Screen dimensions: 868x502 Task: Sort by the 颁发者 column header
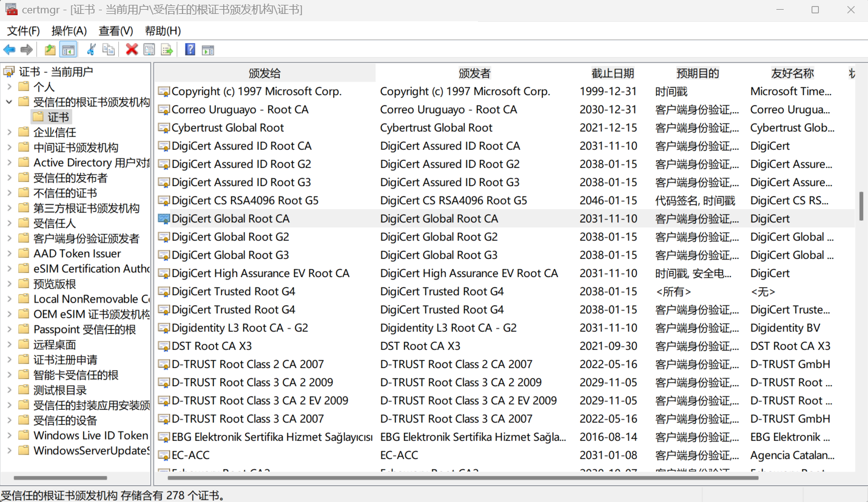(x=474, y=73)
